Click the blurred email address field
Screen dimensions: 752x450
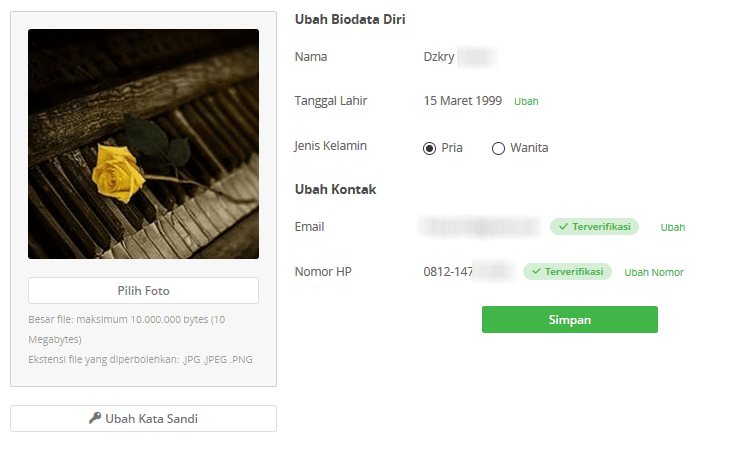(480, 227)
